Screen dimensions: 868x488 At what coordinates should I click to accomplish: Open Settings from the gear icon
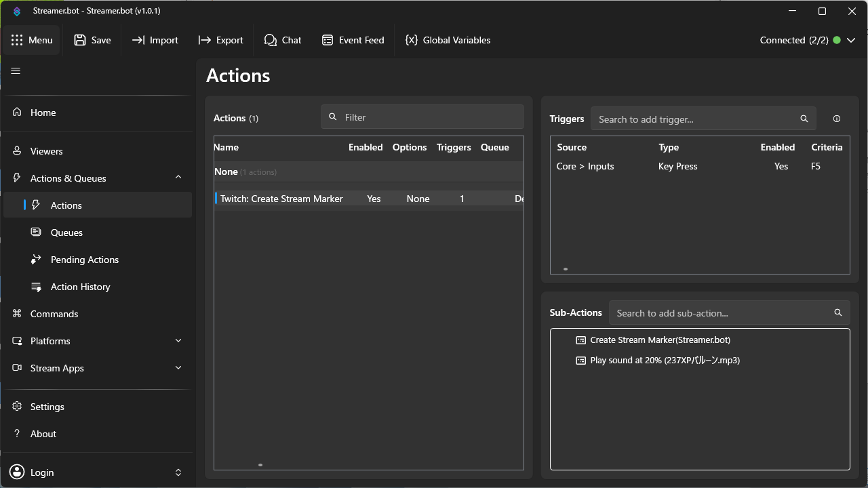(17, 407)
